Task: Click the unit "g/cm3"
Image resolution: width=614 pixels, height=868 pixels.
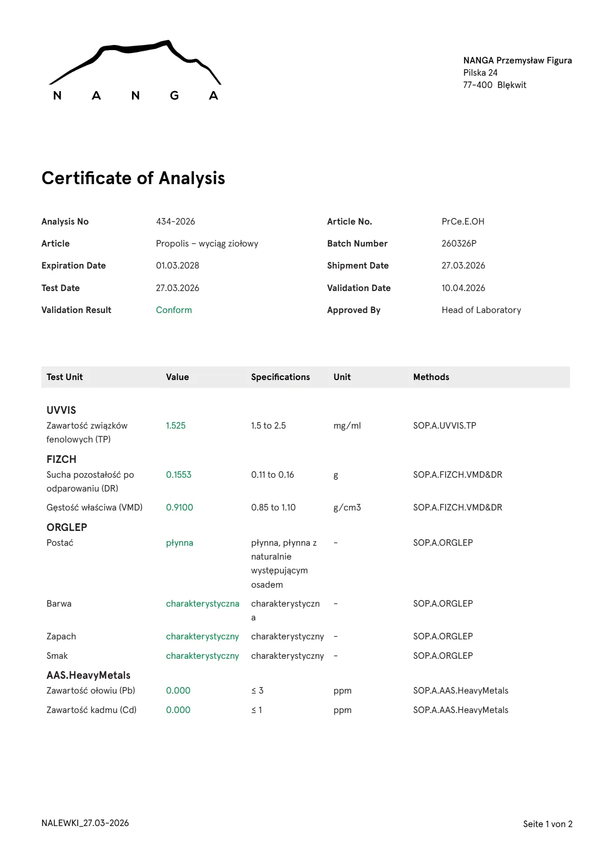Action: click(347, 507)
